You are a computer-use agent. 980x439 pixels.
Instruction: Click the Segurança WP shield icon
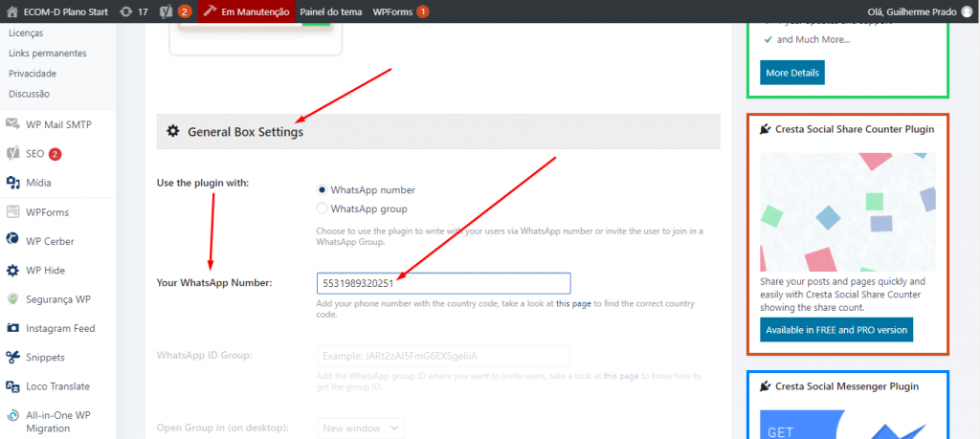coord(13,298)
